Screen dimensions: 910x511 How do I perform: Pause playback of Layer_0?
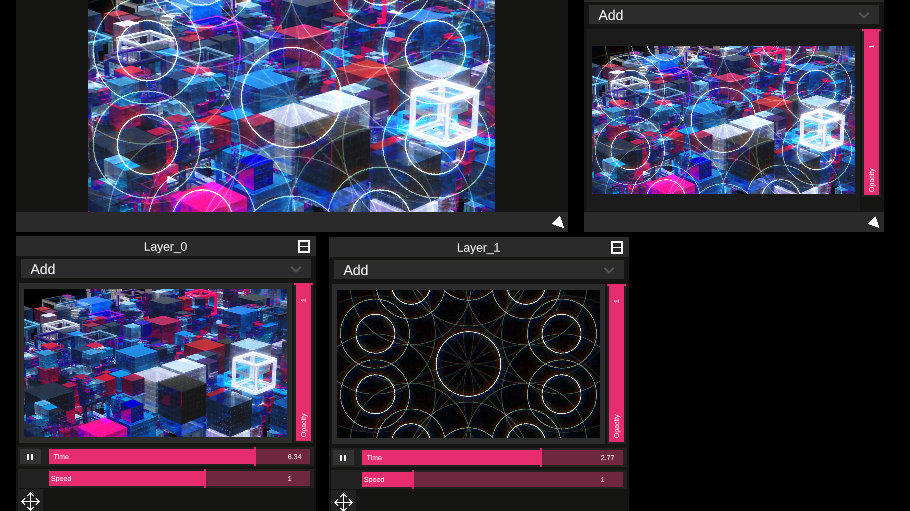click(x=30, y=457)
